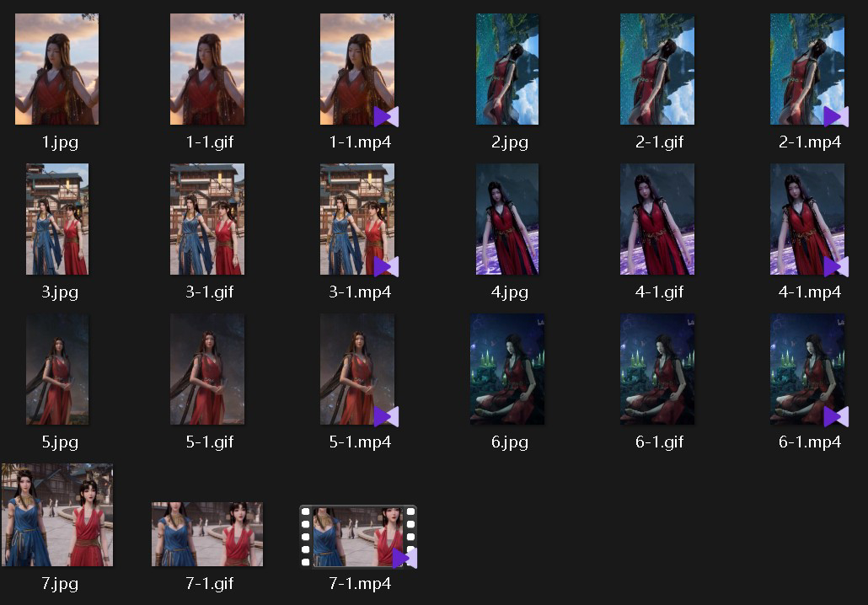Click the video player badge on 5-1.mp4
868x605 pixels.
[387, 417]
